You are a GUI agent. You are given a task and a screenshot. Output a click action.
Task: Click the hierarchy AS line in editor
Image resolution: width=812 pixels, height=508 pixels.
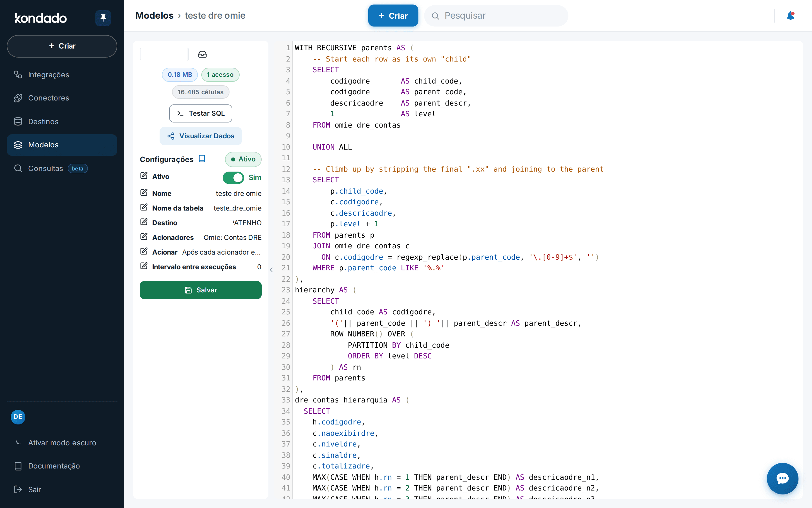click(325, 290)
